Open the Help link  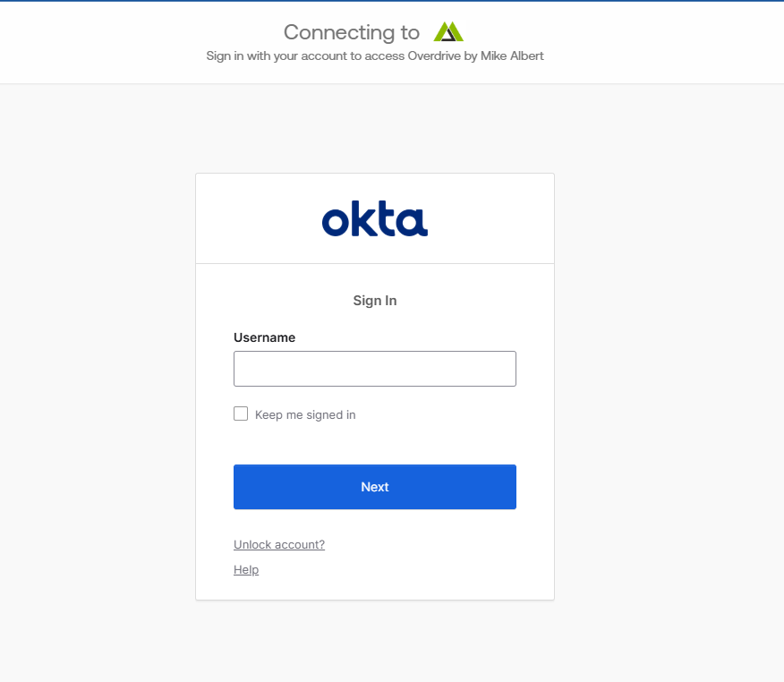246,569
